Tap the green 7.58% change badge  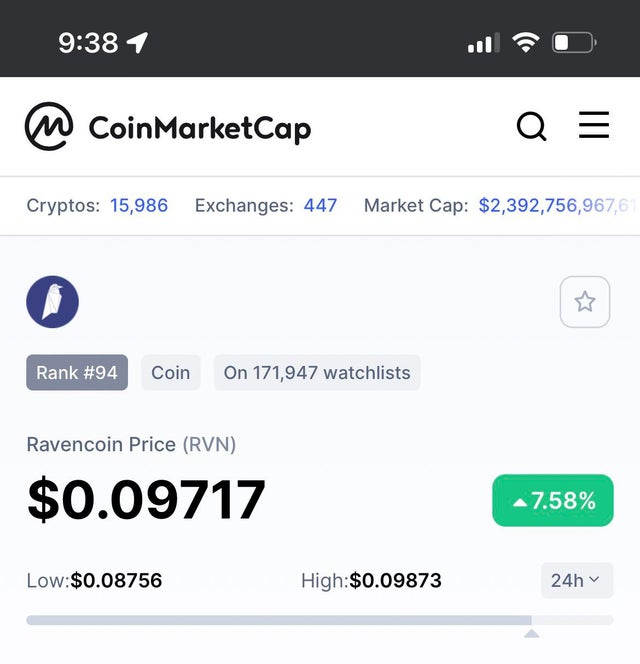pyautogui.click(x=553, y=501)
